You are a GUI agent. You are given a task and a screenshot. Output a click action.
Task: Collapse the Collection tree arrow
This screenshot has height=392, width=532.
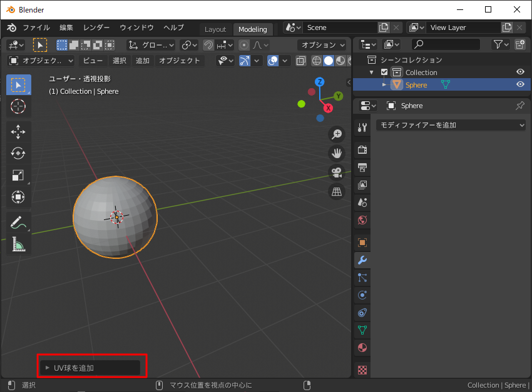point(372,72)
